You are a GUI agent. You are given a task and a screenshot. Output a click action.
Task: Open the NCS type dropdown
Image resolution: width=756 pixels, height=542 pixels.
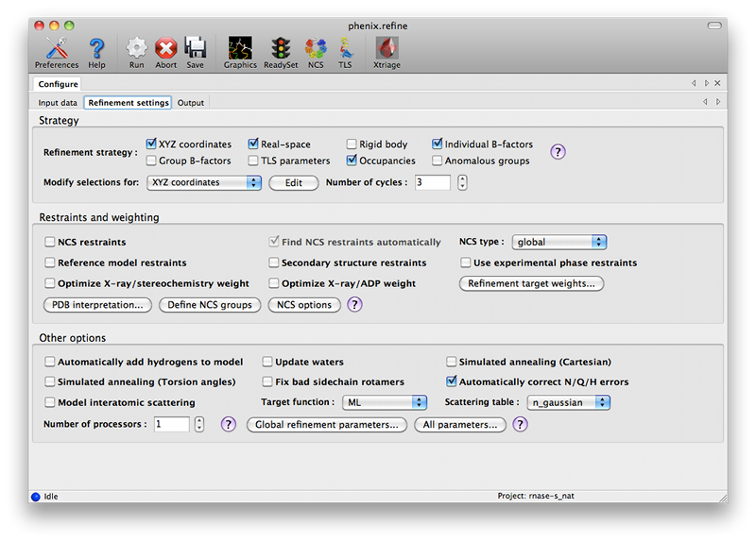pyautogui.click(x=559, y=243)
